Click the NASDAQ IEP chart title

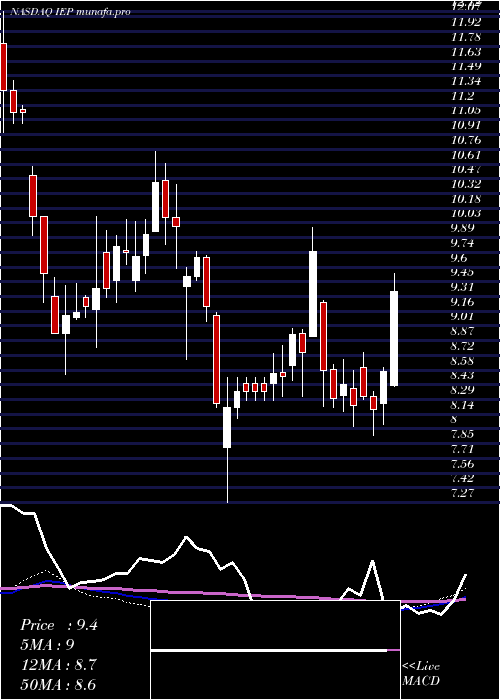[x=70, y=12]
